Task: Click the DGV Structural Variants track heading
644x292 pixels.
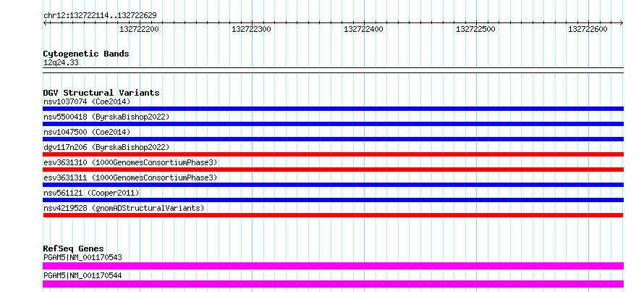Action: pyautogui.click(x=101, y=93)
